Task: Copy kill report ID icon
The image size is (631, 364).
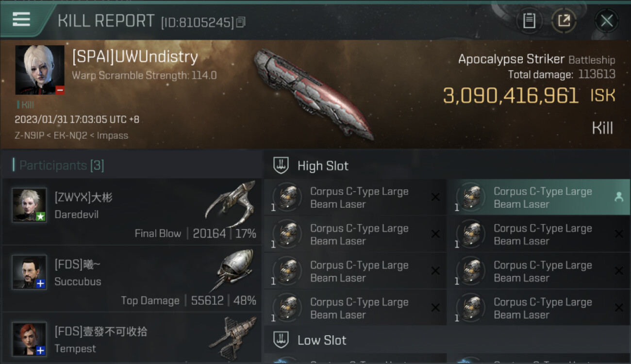Action: point(241,22)
